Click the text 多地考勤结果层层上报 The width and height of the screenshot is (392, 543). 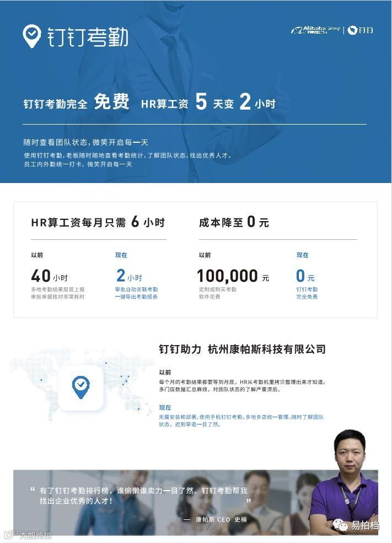[58, 289]
